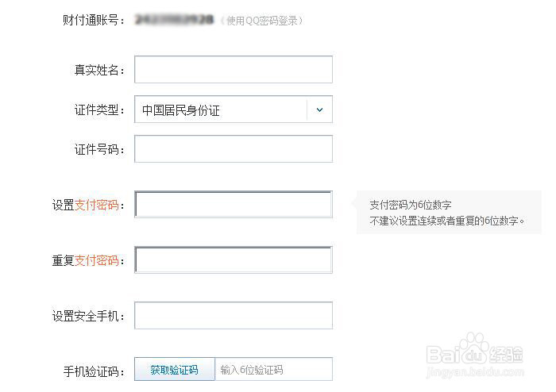Select the 重复支付密码 password field

point(233,260)
